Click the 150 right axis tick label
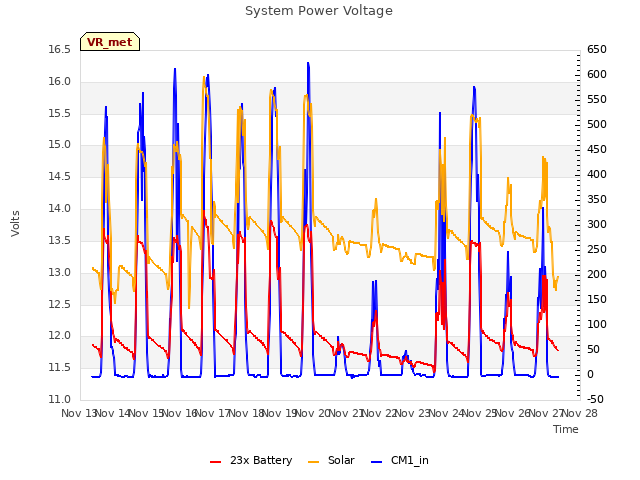Viewport: 640px width, 480px height. pos(597,299)
